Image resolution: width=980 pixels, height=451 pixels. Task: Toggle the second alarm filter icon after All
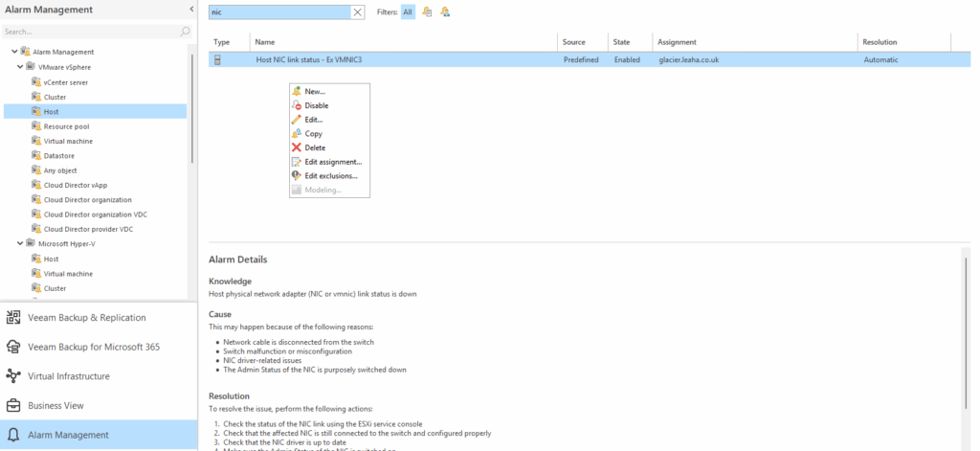pyautogui.click(x=444, y=11)
